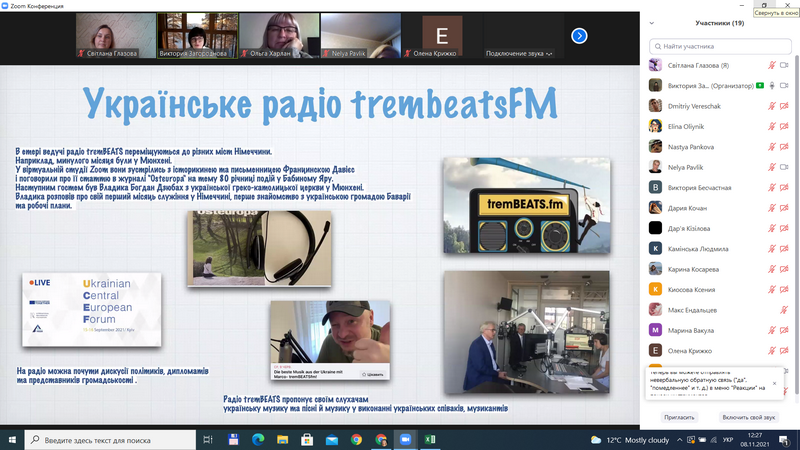800x450 pixels.
Task: Click Dmitriy Vereschak's muted microphone icon
Action: 772,105
